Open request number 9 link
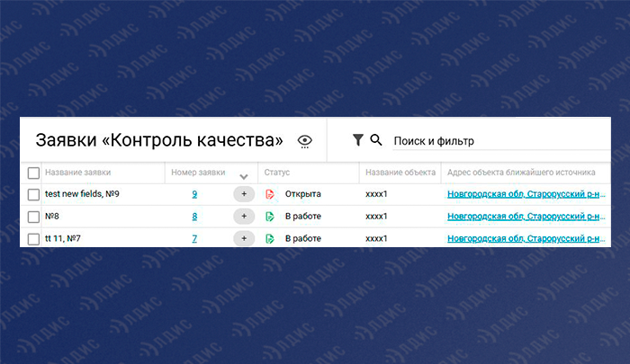 pyautogui.click(x=194, y=194)
